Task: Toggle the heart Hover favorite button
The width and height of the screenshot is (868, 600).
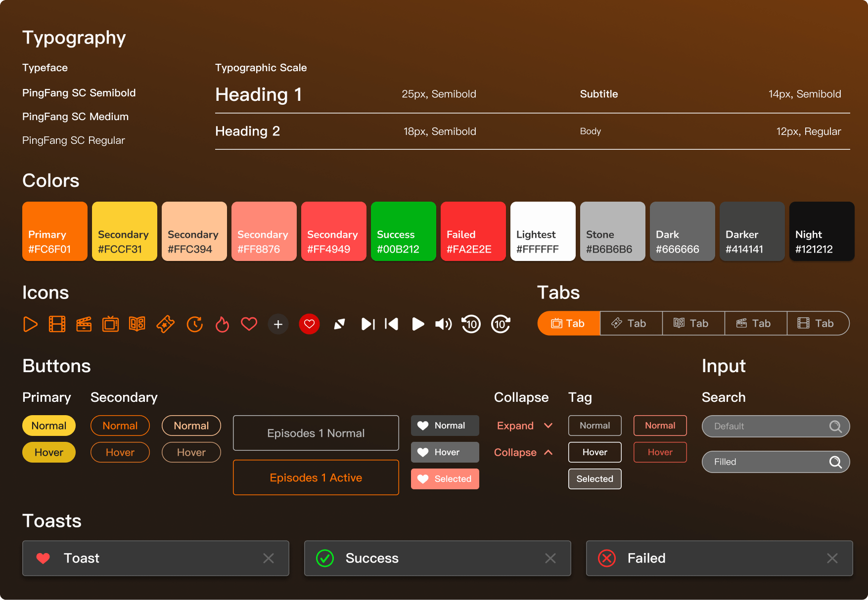Action: pyautogui.click(x=445, y=452)
